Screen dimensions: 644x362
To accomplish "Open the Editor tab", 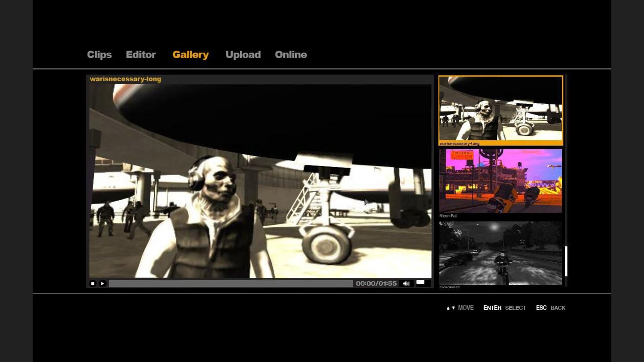I will [x=141, y=55].
